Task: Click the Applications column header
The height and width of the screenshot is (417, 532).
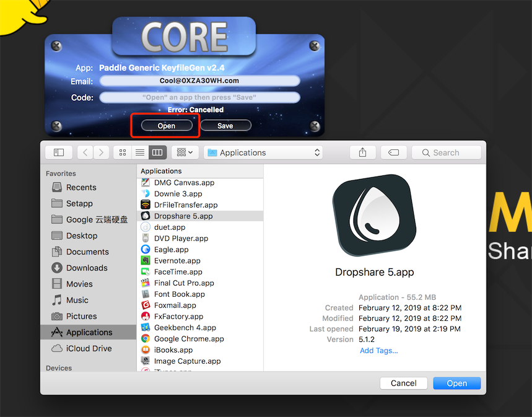Action: coord(200,171)
